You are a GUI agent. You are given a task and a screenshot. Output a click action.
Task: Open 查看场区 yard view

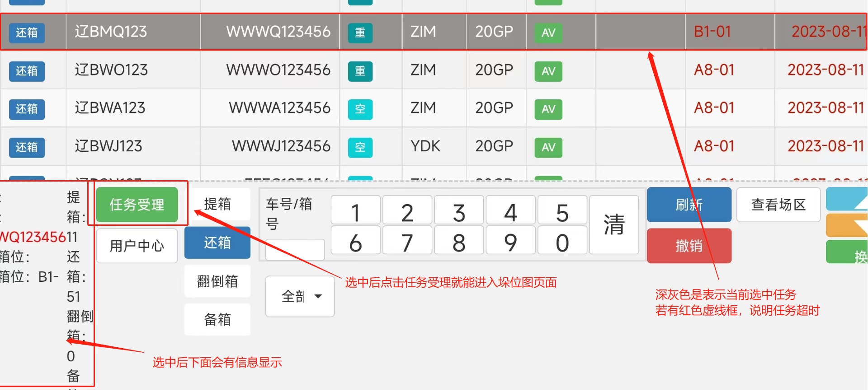[x=778, y=205]
